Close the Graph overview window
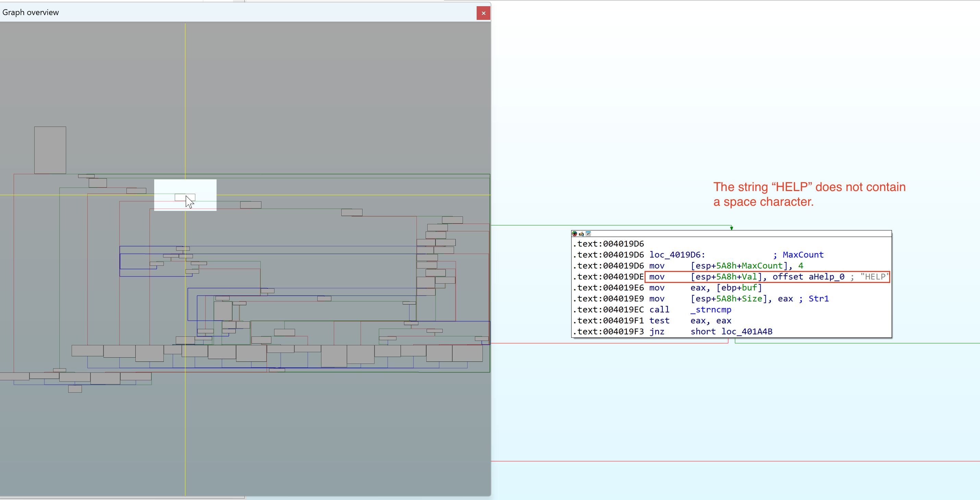 (x=483, y=13)
